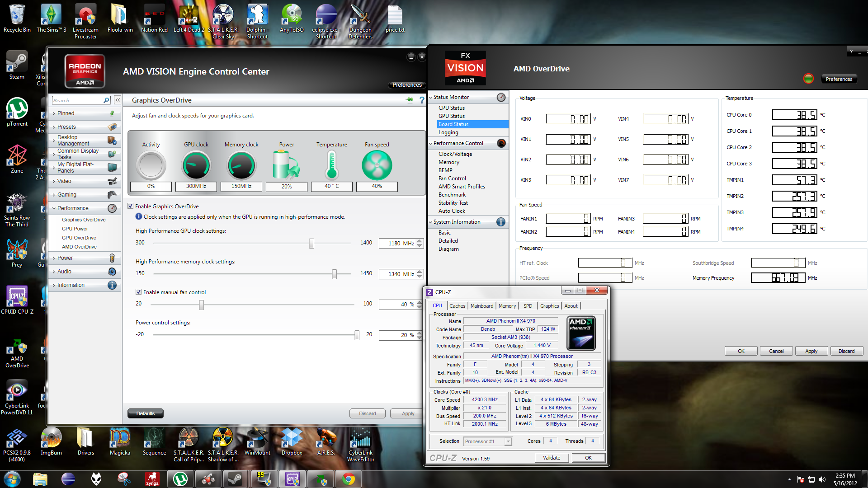Image resolution: width=868 pixels, height=488 pixels.
Task: Click the search magnifier icon in sidebar
Action: pos(106,100)
